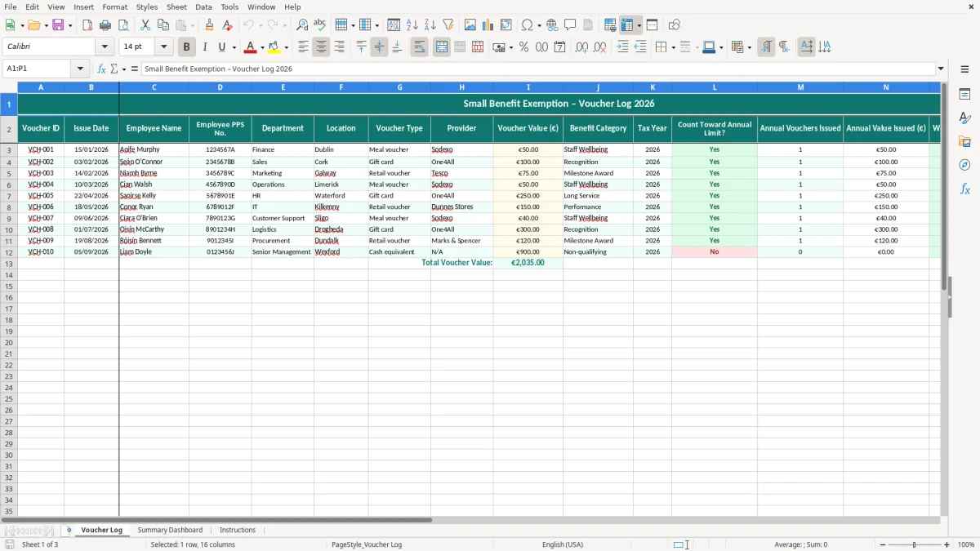Click the Spelling check icon
The image size is (980, 551).
[x=320, y=25]
